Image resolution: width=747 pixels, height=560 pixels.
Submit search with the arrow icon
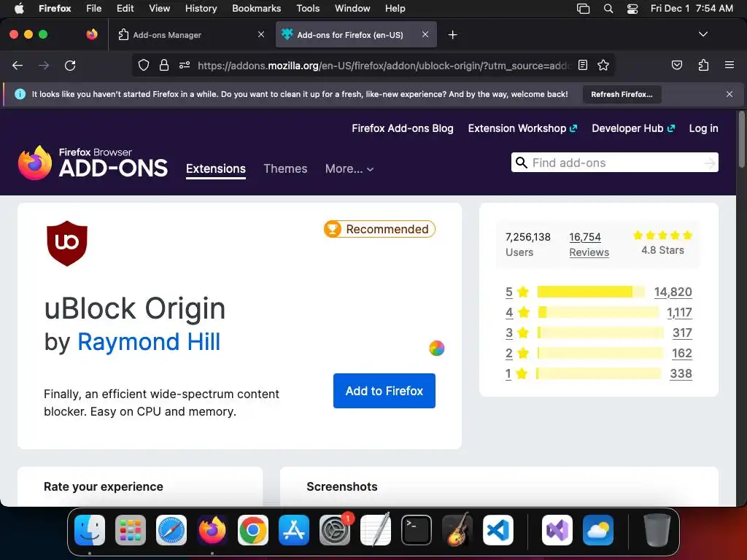tap(709, 163)
